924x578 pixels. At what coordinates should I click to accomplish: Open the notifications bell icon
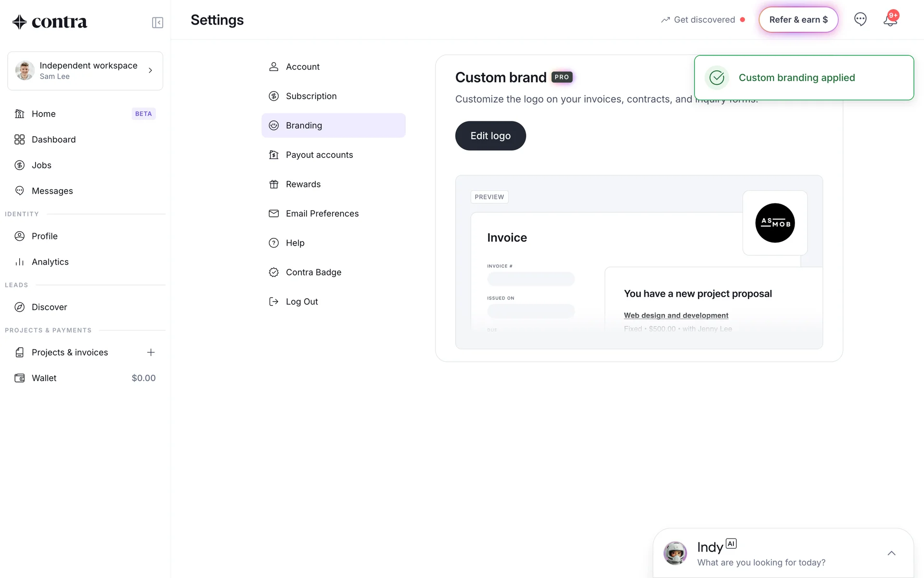point(890,20)
